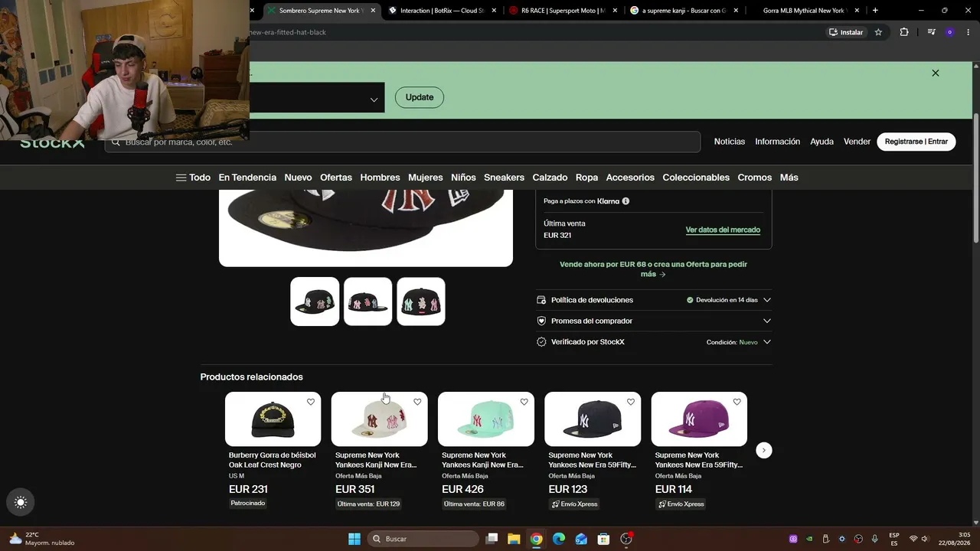Click the Google Chrome taskbar icon

536,539
